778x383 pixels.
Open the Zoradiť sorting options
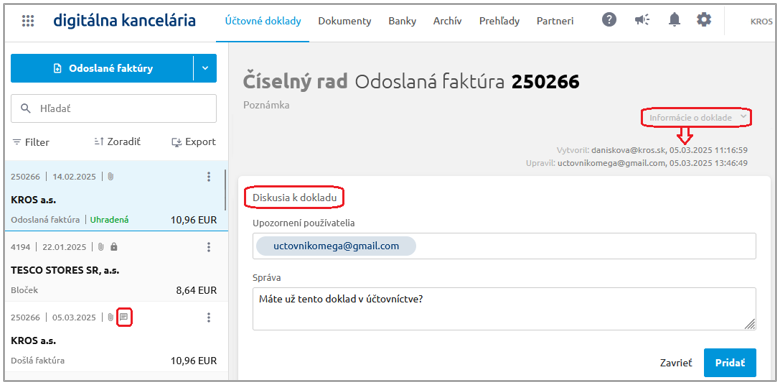click(118, 142)
